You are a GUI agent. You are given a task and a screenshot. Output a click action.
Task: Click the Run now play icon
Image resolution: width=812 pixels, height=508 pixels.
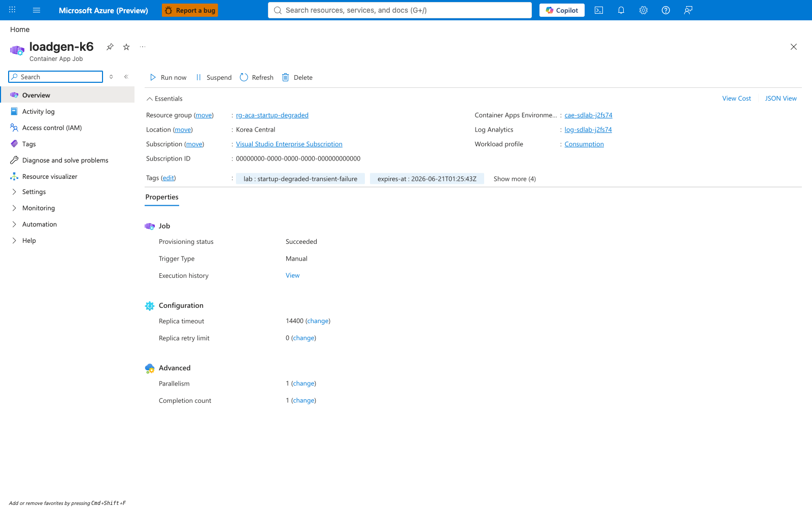click(x=153, y=77)
